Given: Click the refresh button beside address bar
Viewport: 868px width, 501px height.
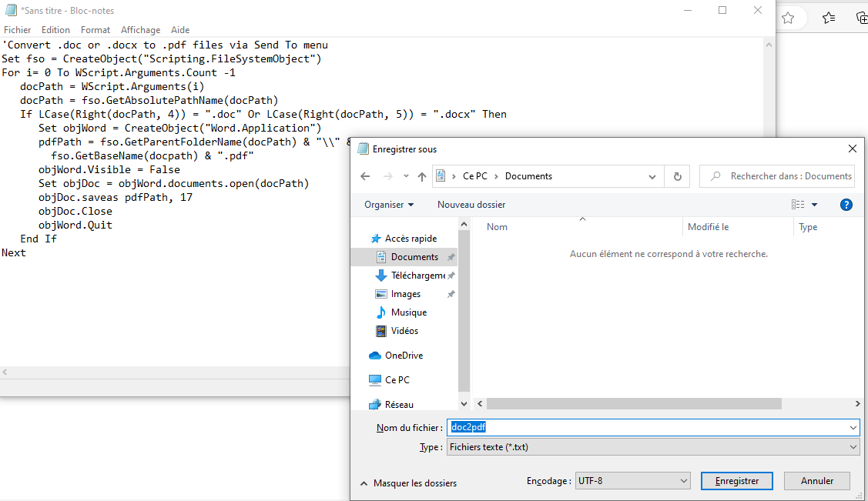Looking at the screenshot, I should pos(677,176).
